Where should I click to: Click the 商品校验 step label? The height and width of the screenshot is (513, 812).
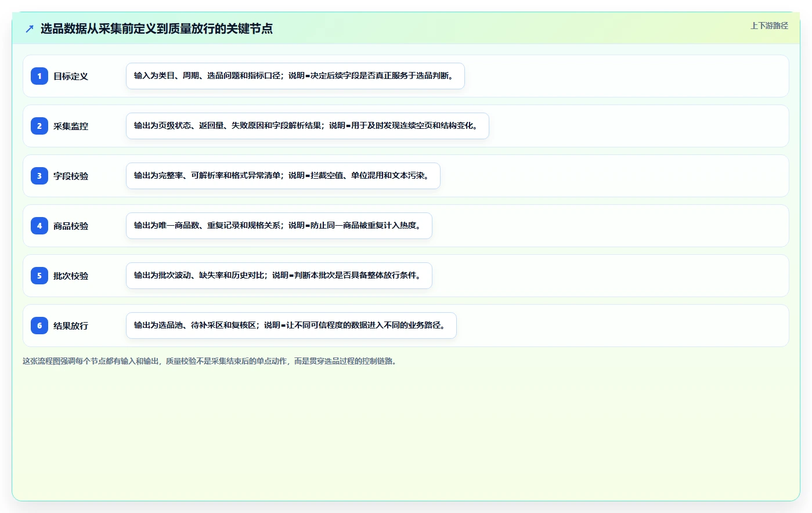[x=71, y=226]
